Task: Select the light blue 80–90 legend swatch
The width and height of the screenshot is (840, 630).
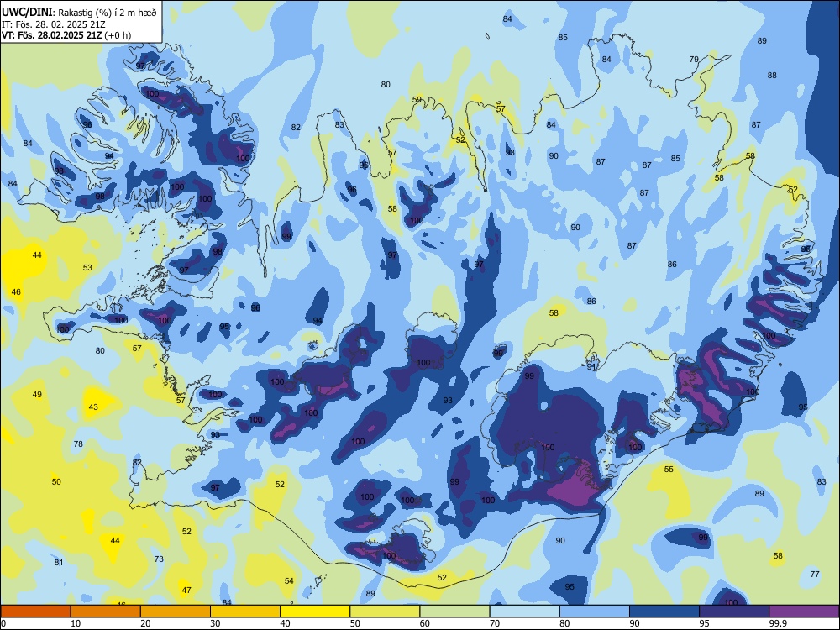Action: [x=595, y=612]
